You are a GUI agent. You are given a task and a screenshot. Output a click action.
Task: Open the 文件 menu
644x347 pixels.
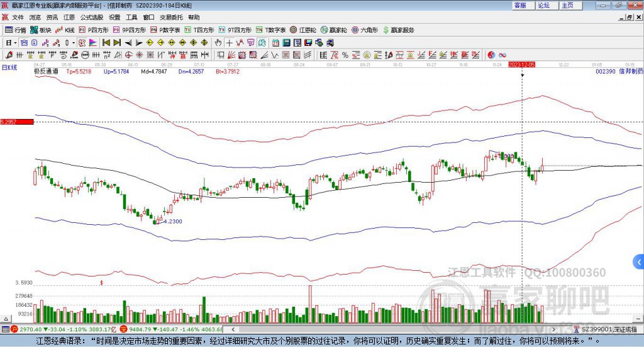pyautogui.click(x=18, y=17)
